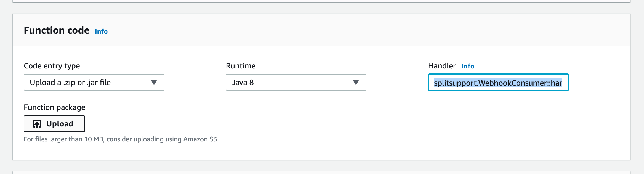Click the Code entry type dropdown arrow

pos(154,82)
